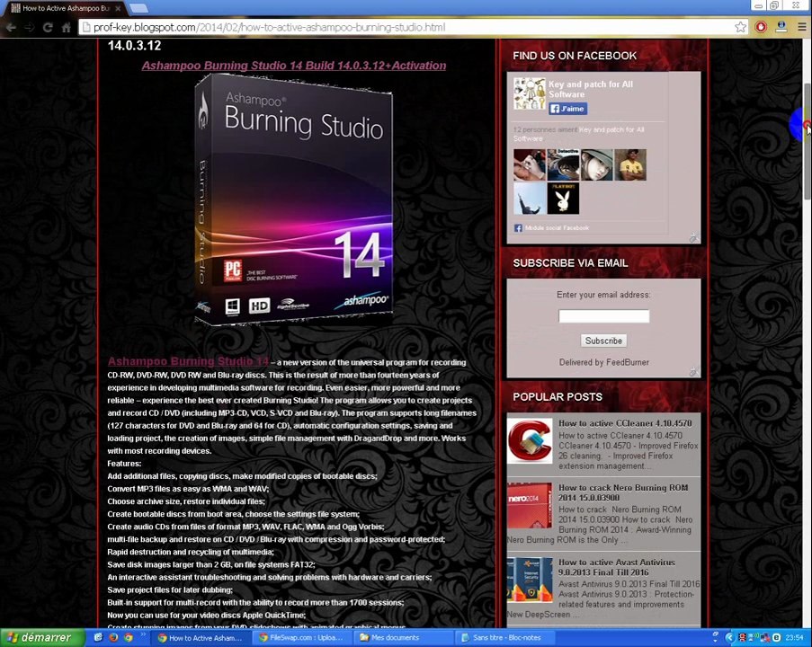Open the Subscribe widget wrench edit icon
This screenshot has width=812, height=647.
coord(694,372)
